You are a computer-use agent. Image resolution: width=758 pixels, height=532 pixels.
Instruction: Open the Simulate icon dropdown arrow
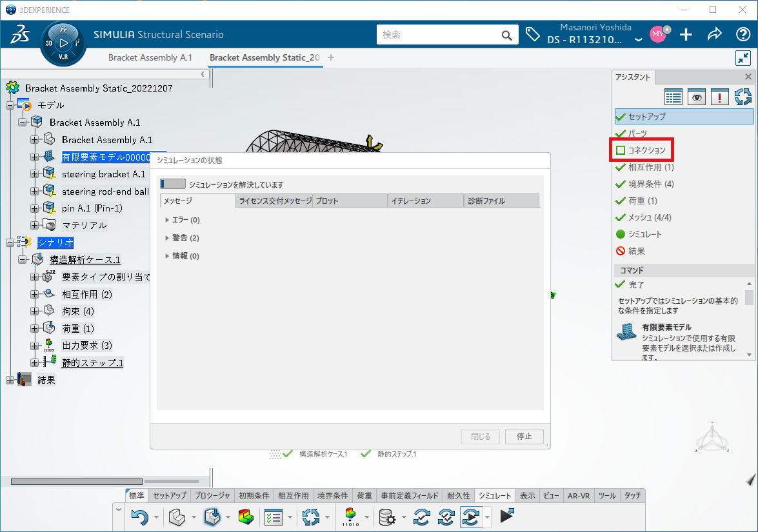coord(487,518)
